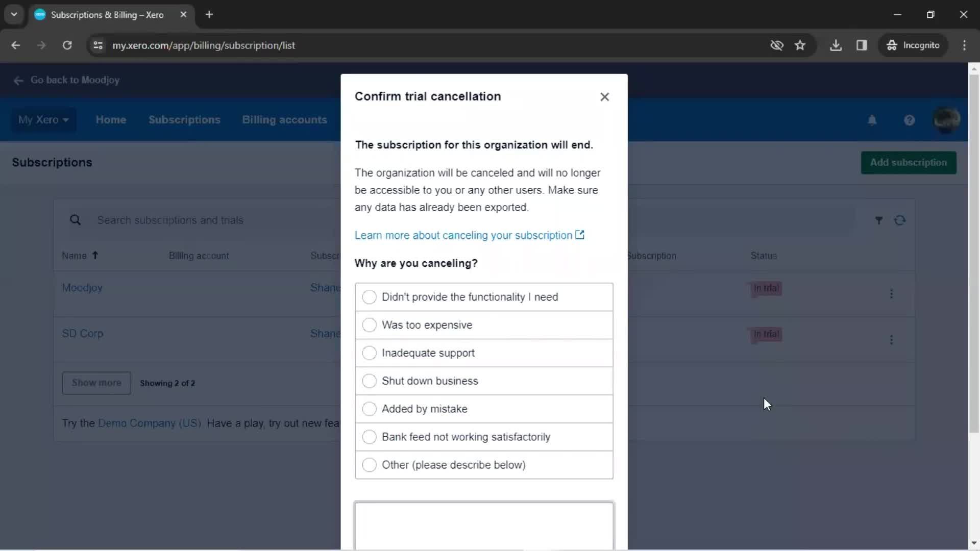Pick 'Bank feed not working satisfactorily'

484,437
